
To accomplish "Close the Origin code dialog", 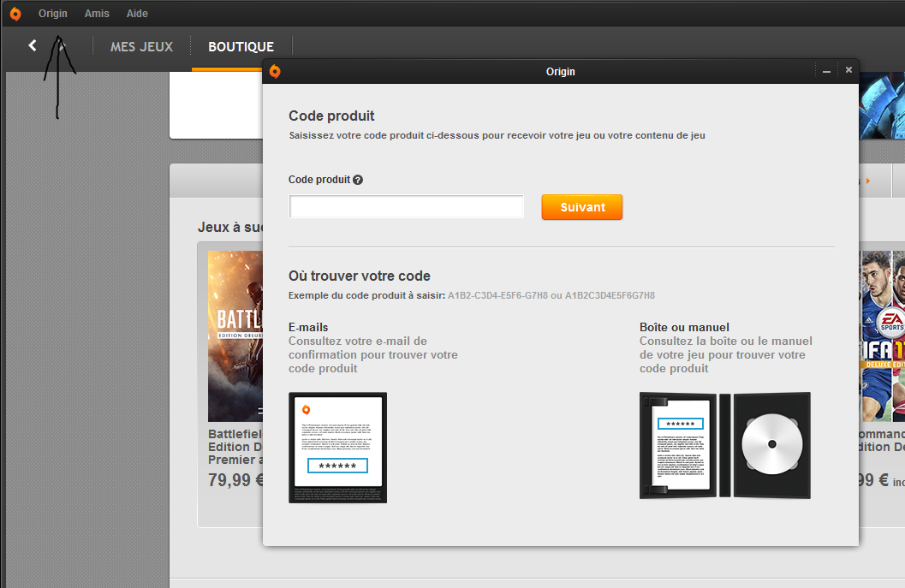I will 848,70.
